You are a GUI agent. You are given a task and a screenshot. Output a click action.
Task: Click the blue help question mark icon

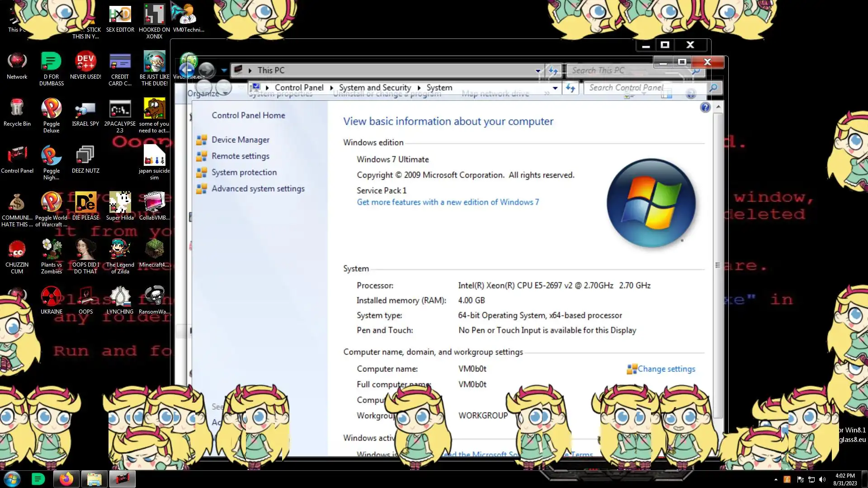[705, 108]
